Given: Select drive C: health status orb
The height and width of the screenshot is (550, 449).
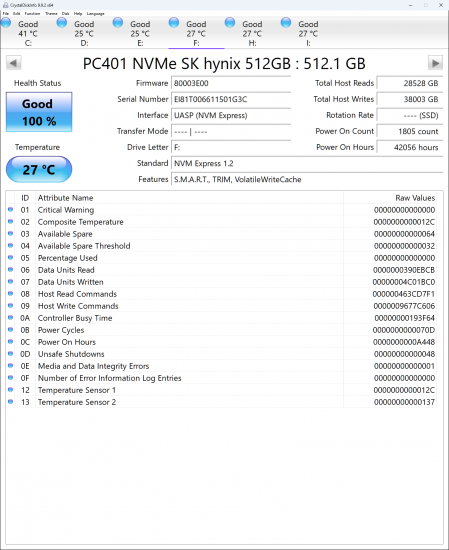Looking at the screenshot, I should click(x=6, y=23).
